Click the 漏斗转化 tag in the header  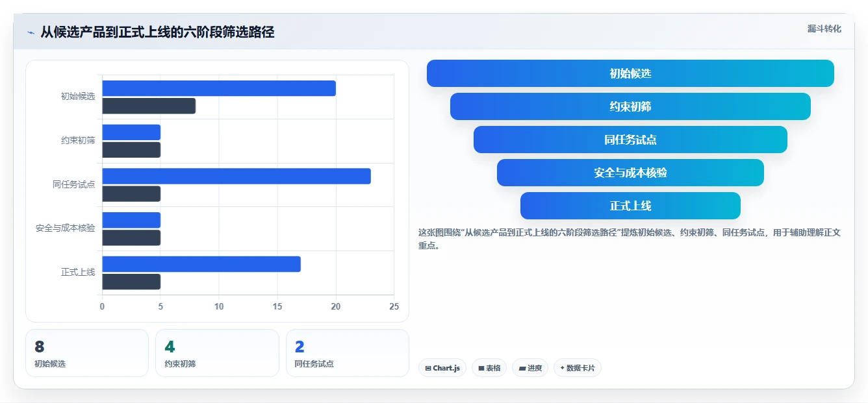tap(824, 29)
